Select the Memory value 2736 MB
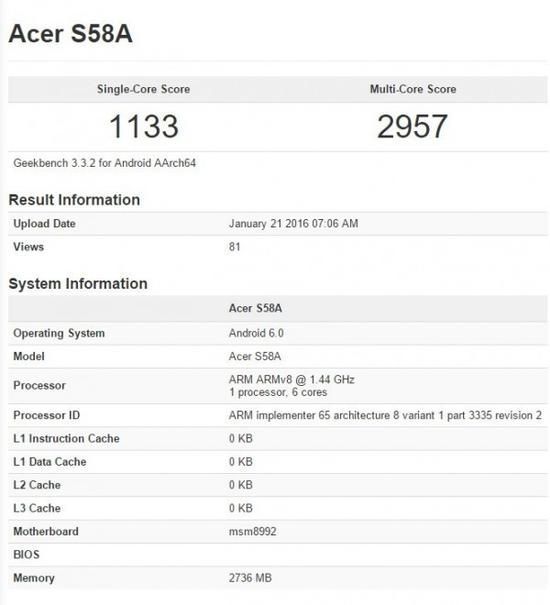Image resolution: width=550 pixels, height=605 pixels. click(250, 578)
